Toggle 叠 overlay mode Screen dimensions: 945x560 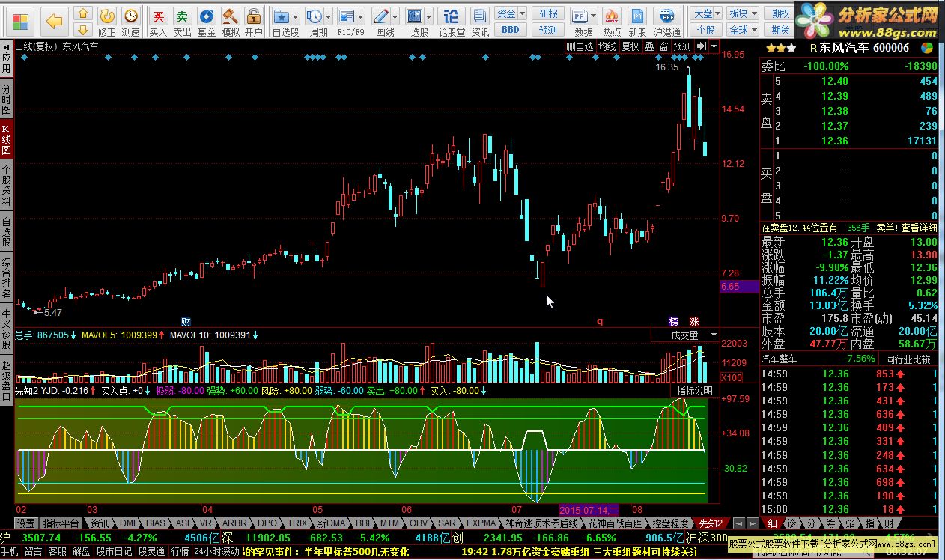pyautogui.click(x=649, y=46)
